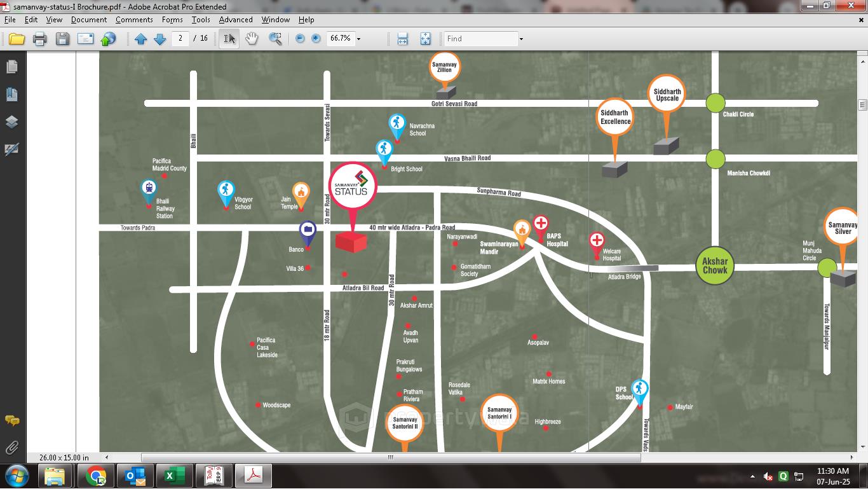Click the Samanvay Zillion map marker
The image size is (868, 489).
click(x=444, y=66)
